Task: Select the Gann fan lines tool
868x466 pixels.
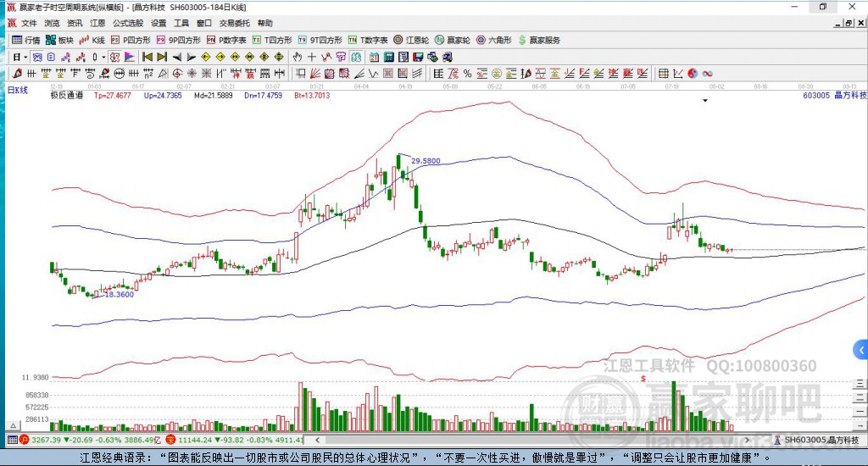Action: click(314, 74)
